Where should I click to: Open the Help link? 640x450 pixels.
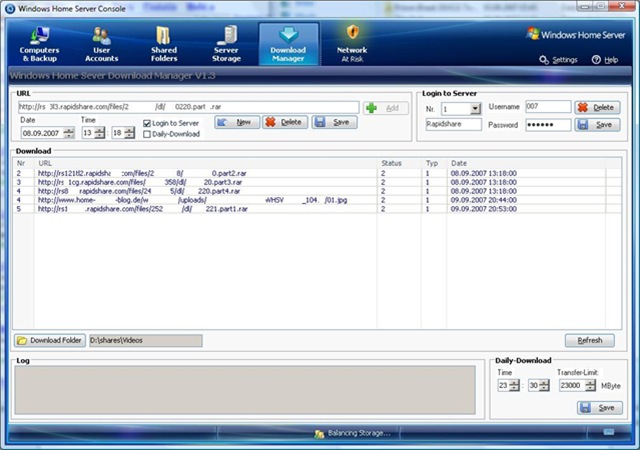click(605, 60)
